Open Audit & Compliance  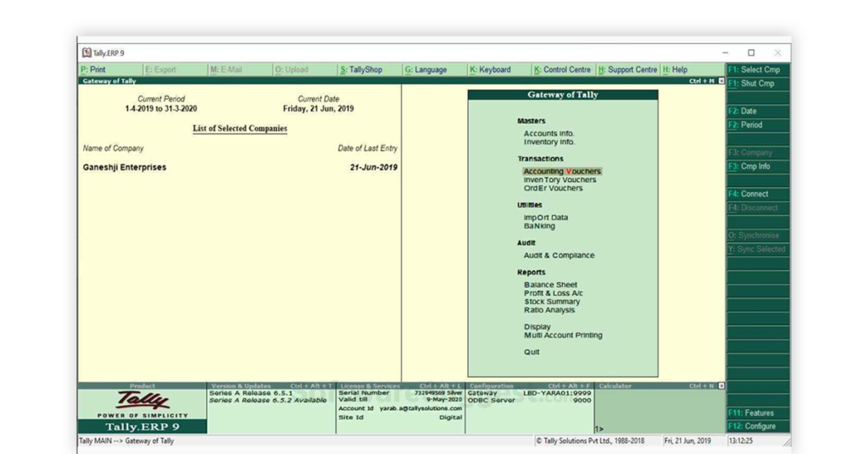coord(559,256)
